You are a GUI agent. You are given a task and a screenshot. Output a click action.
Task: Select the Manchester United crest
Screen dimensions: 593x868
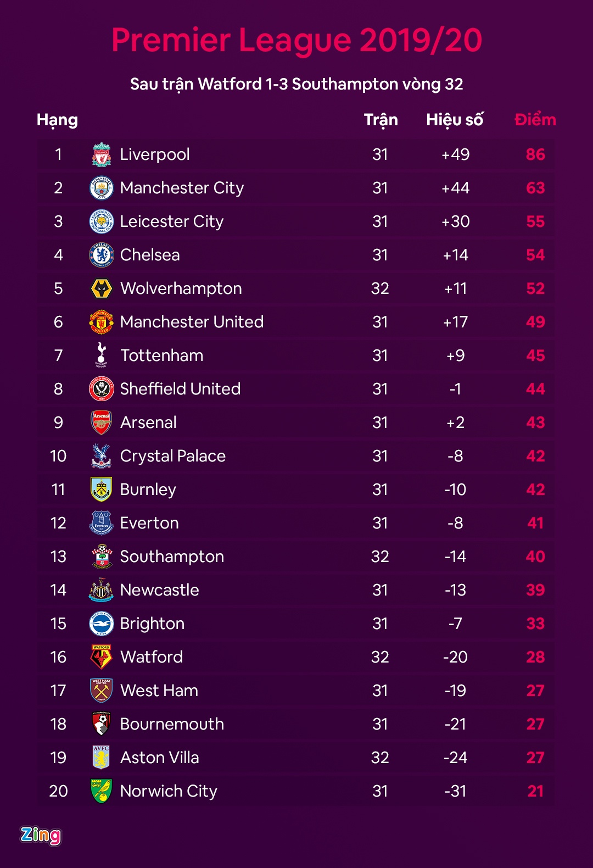tap(102, 322)
